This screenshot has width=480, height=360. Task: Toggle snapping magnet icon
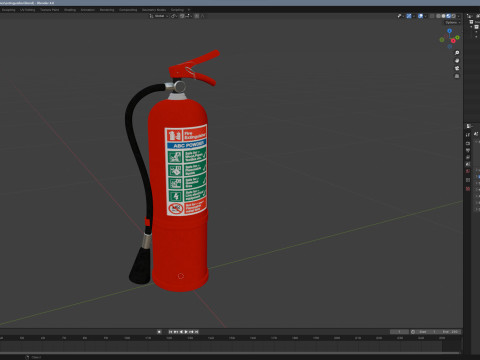[182, 16]
